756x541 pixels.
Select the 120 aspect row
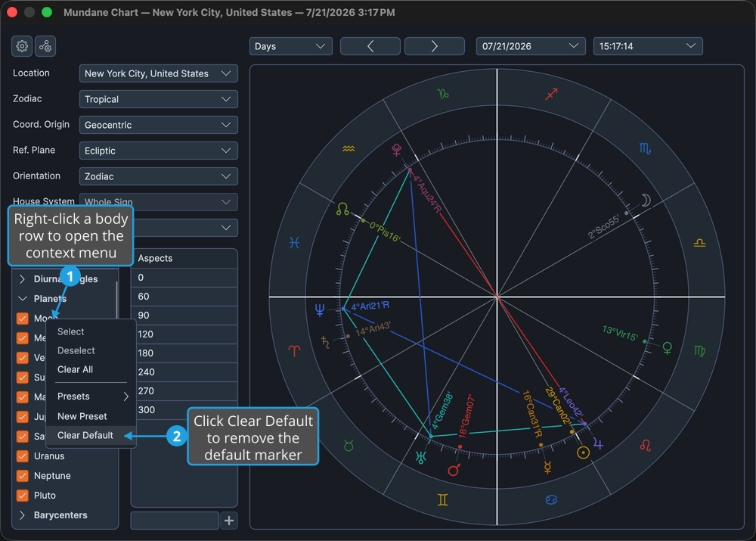(184, 334)
